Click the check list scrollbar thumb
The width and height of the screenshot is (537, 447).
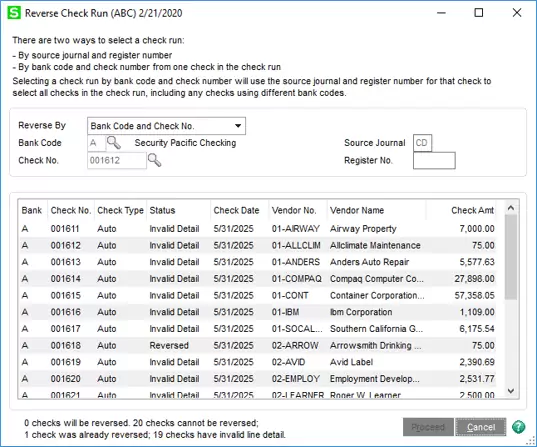[511, 257]
